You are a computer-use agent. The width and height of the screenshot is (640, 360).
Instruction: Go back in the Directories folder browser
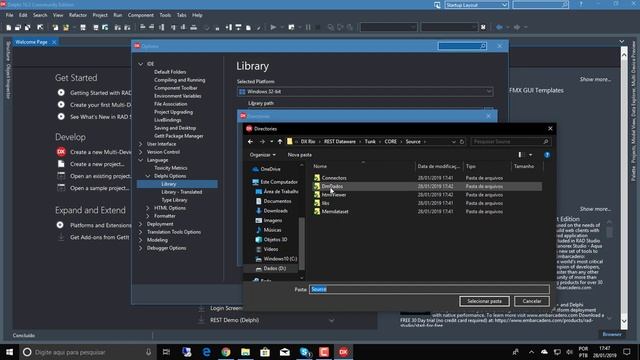click(x=250, y=142)
